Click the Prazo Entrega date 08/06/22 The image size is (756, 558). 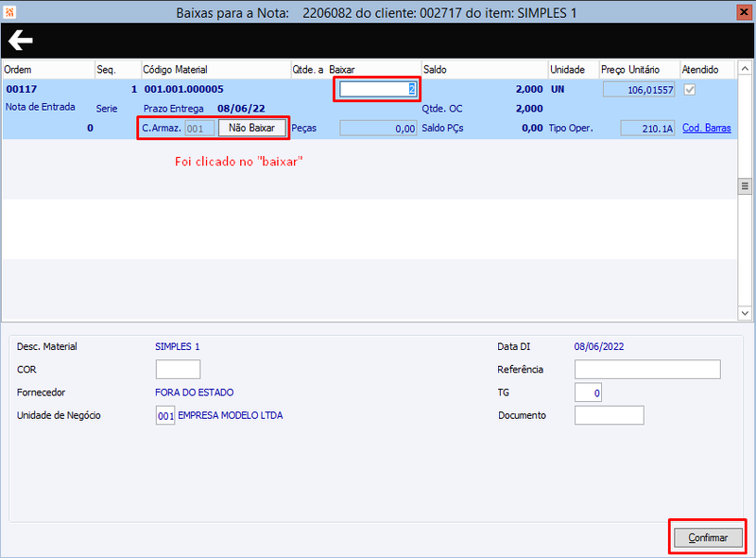(x=241, y=109)
